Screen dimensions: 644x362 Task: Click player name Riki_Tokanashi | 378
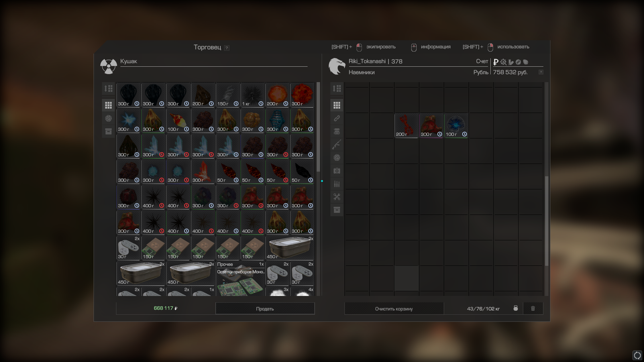[x=375, y=61]
